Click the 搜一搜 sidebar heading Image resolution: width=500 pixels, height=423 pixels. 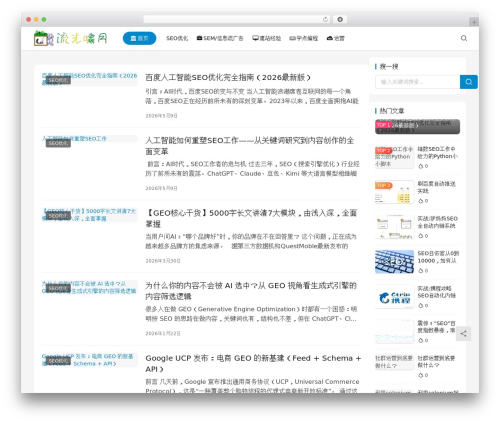click(389, 67)
